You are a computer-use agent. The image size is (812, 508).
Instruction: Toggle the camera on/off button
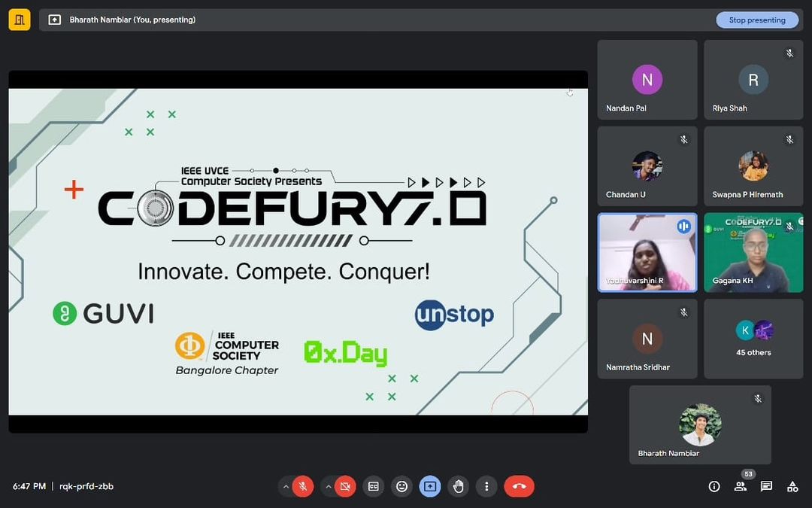click(x=345, y=486)
